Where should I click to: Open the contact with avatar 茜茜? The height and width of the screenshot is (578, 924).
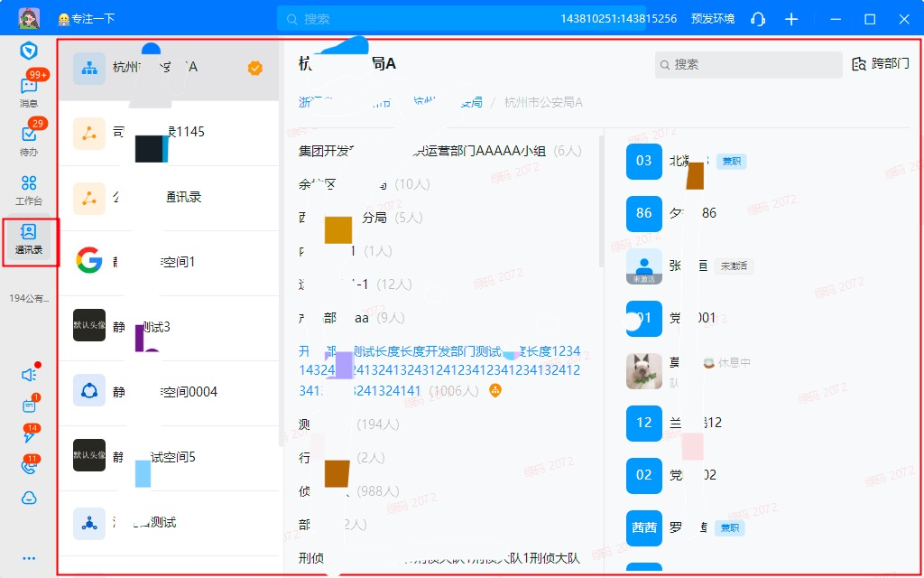(x=644, y=527)
